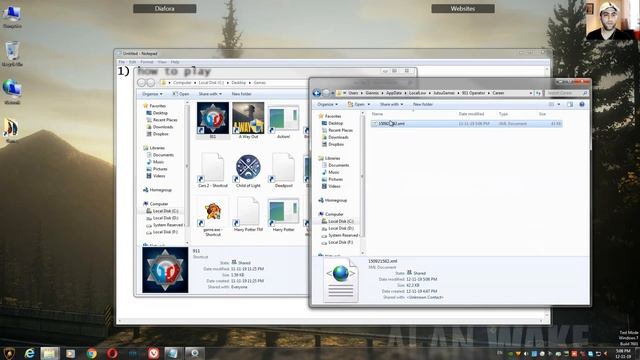640x360 pixels.
Task: Click the Desktop breadcrumb in the Games window
Action: (x=239, y=83)
